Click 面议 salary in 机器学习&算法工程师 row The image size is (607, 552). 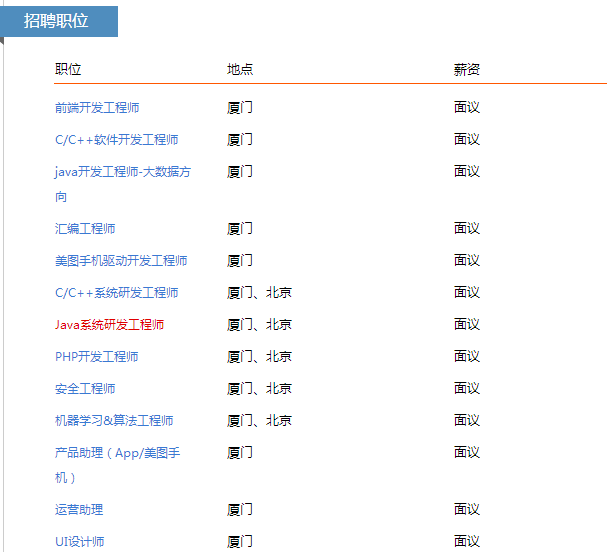pos(466,420)
